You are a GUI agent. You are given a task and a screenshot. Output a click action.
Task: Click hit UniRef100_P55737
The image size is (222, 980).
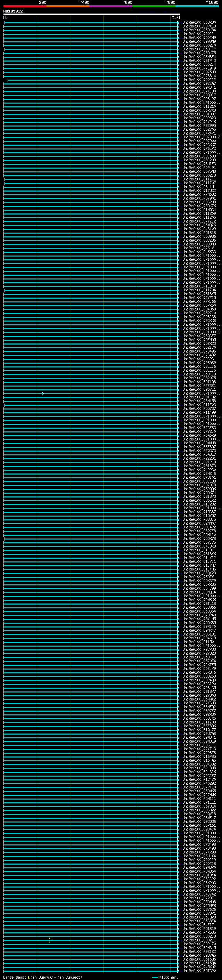point(199,408)
